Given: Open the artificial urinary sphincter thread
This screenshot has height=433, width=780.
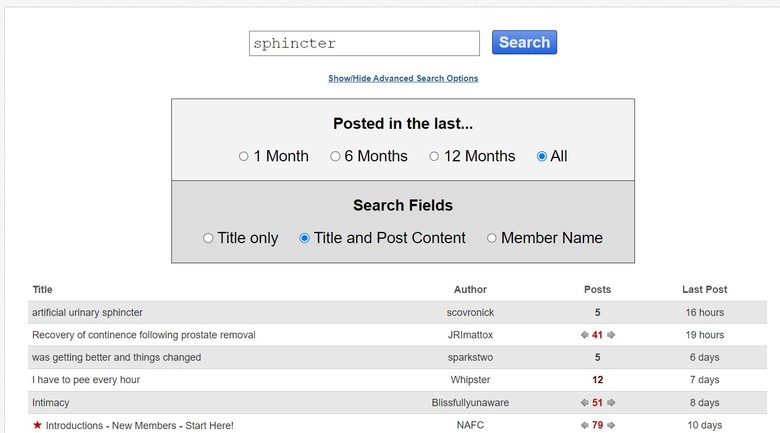Looking at the screenshot, I should pyautogui.click(x=87, y=312).
